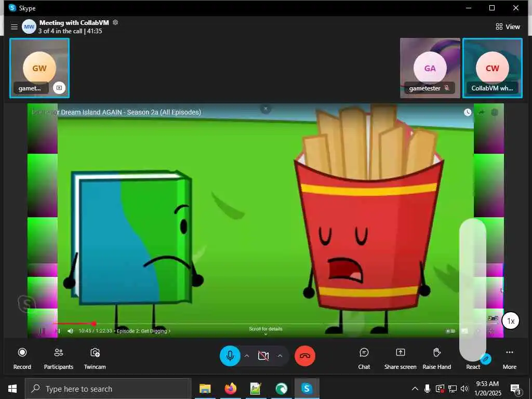Mute the microphone
532x399 pixels.
coord(230,355)
